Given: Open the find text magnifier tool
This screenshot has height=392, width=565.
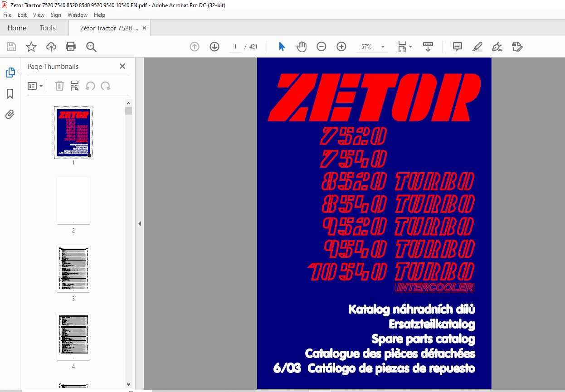Looking at the screenshot, I should click(91, 47).
